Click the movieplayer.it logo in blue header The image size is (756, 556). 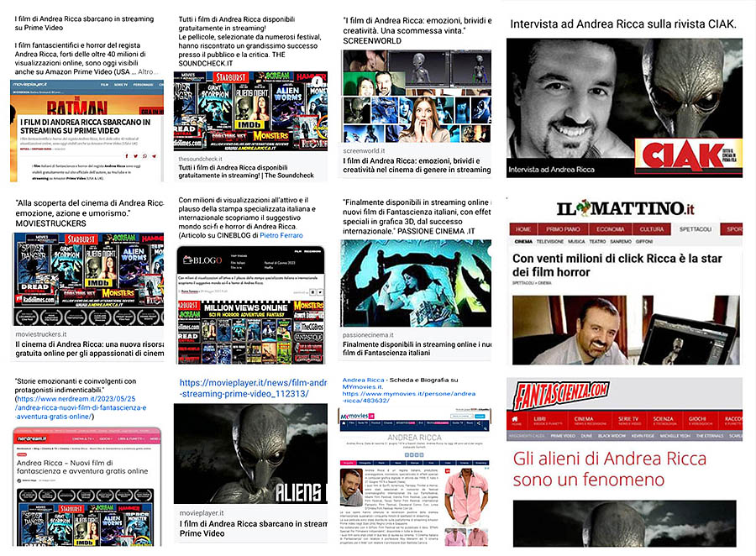pyautogui.click(x=30, y=84)
